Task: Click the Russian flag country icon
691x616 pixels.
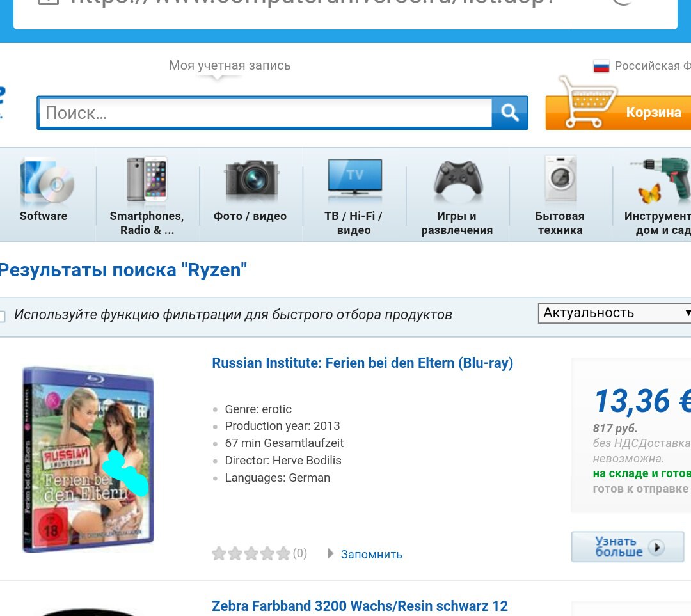Action: (601, 66)
